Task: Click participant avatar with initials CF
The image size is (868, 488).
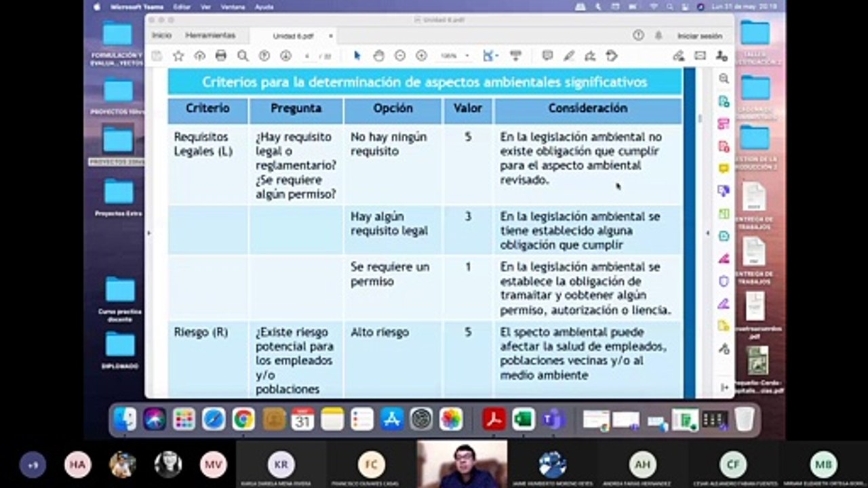Action: pyautogui.click(x=733, y=465)
